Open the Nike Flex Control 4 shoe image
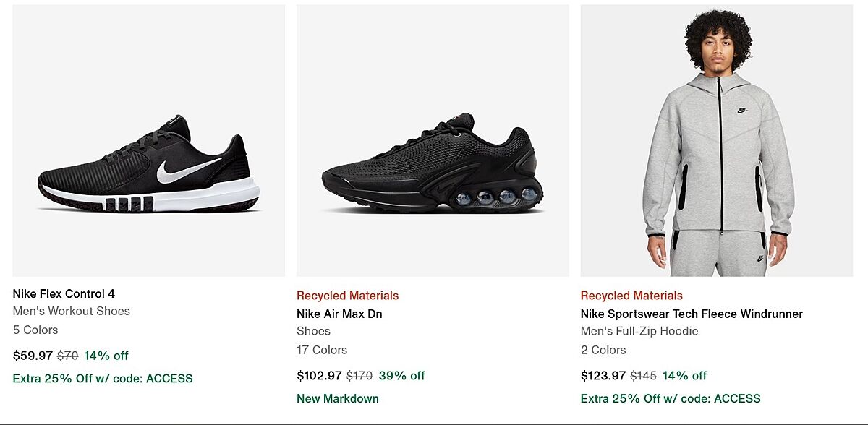This screenshot has height=425, width=868. pos(148,141)
